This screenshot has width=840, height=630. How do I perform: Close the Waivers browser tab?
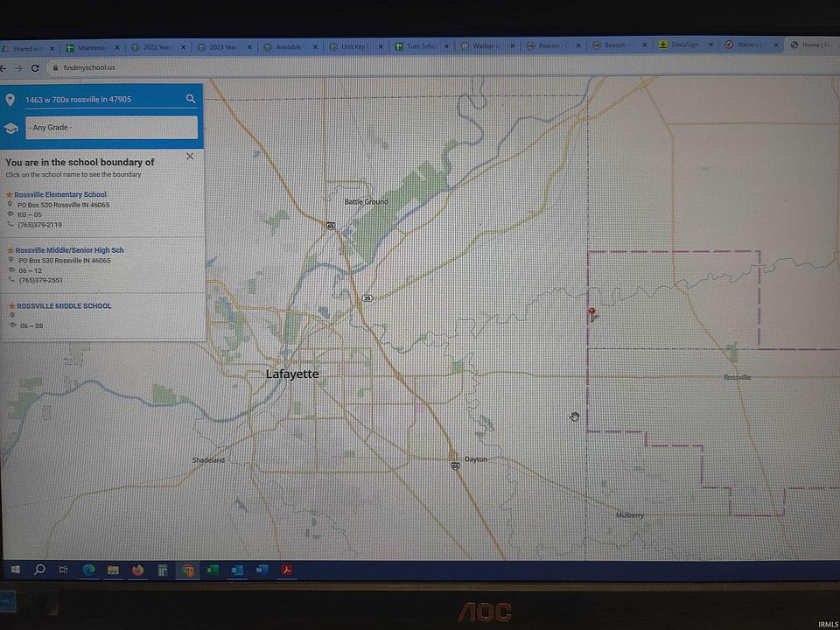click(x=776, y=45)
